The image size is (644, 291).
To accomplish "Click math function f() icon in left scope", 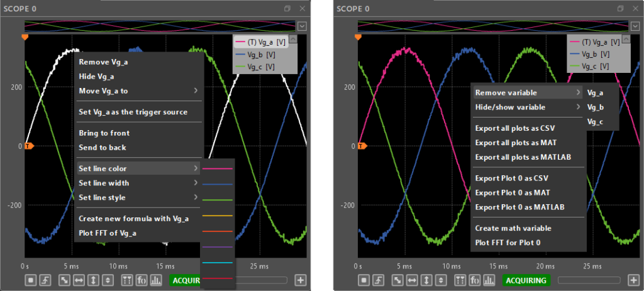I will [x=142, y=280].
